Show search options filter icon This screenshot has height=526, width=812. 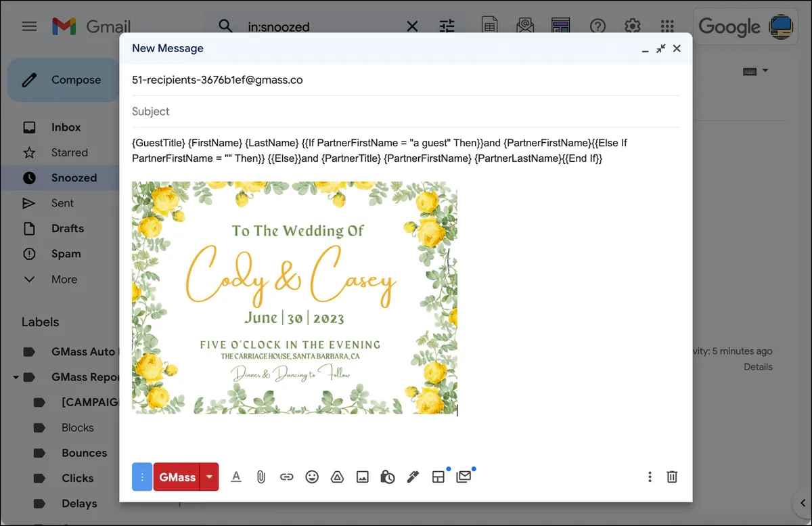pos(447,26)
